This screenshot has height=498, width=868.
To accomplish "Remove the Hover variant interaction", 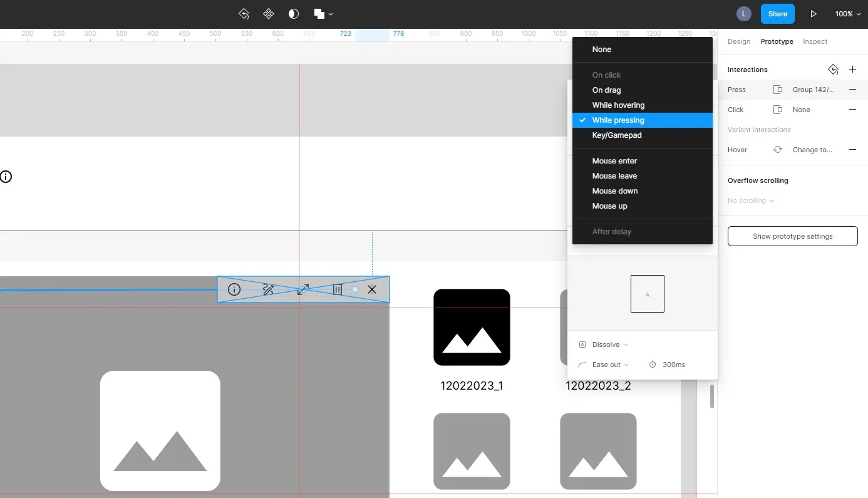I will tap(852, 150).
